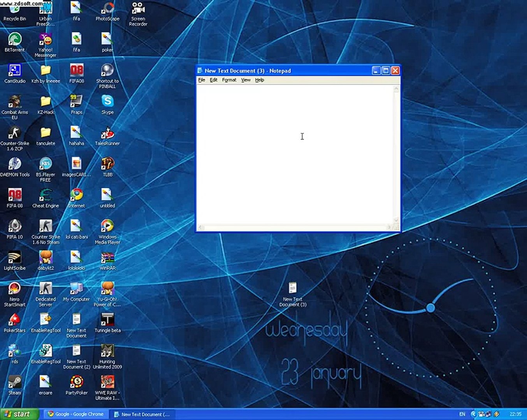
Task: Select the Screen Recorder desktop icon
Action: click(138, 14)
